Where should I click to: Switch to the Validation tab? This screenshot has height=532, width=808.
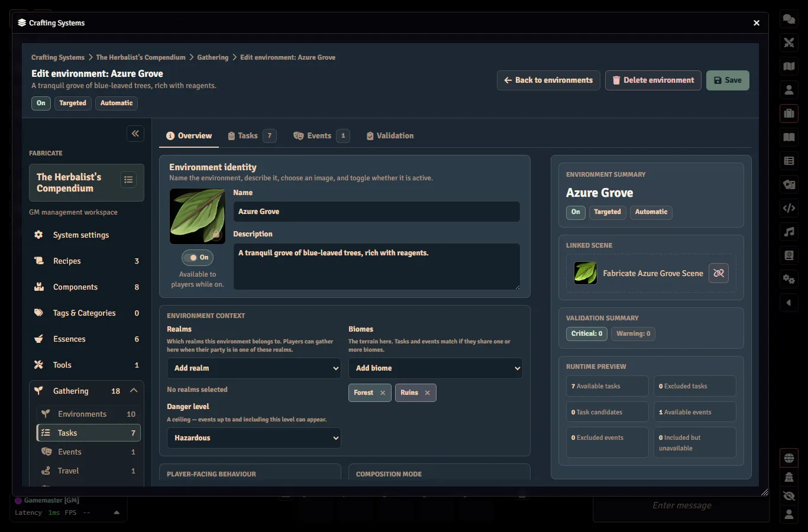(390, 136)
